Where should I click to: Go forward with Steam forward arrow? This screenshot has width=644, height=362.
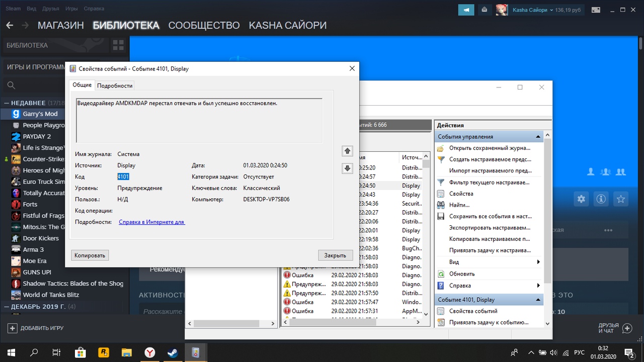coord(26,26)
